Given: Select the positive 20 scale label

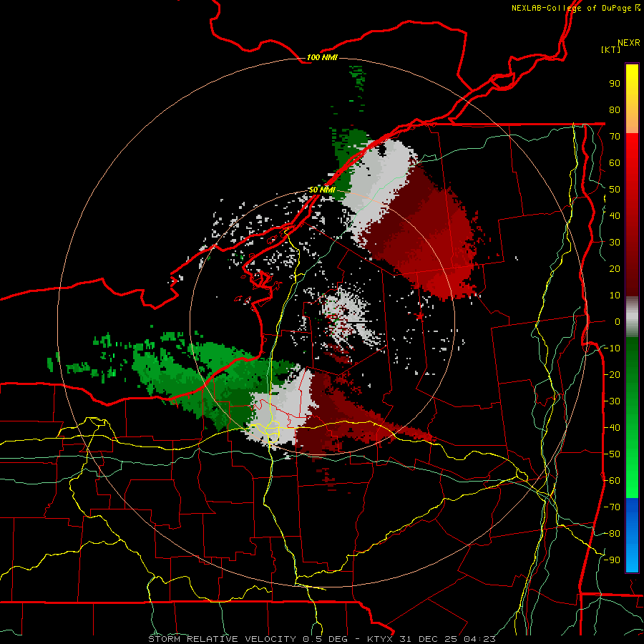Looking at the screenshot, I should 615,268.
